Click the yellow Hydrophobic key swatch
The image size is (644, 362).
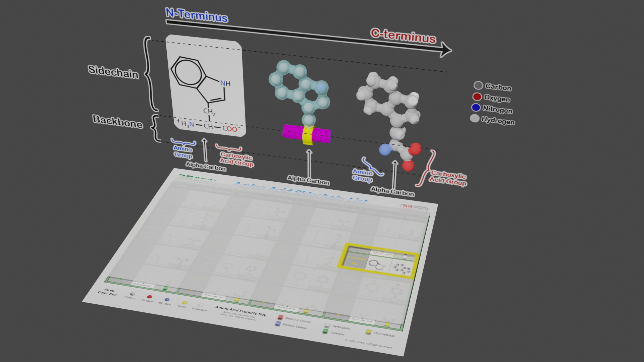[368, 332]
